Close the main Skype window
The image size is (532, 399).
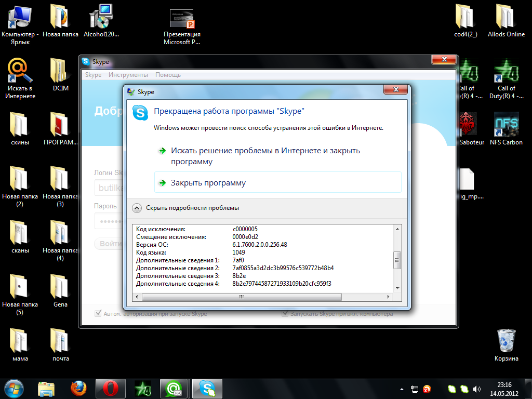[x=444, y=59]
